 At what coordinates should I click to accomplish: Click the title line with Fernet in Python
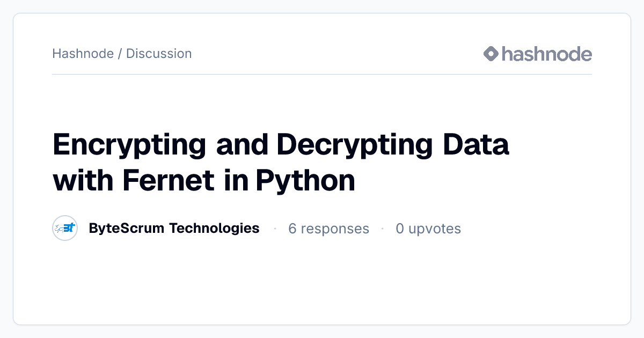[204, 181]
